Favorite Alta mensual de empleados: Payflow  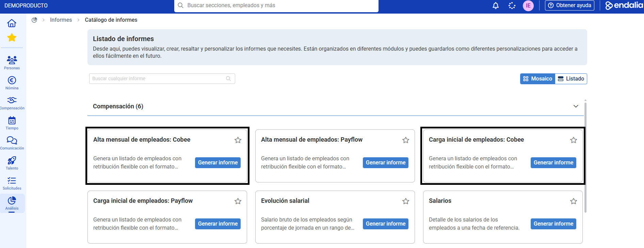click(x=406, y=140)
